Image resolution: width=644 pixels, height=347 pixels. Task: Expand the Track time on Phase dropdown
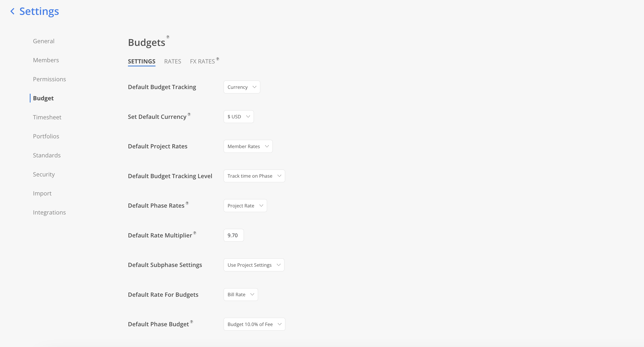(x=254, y=176)
